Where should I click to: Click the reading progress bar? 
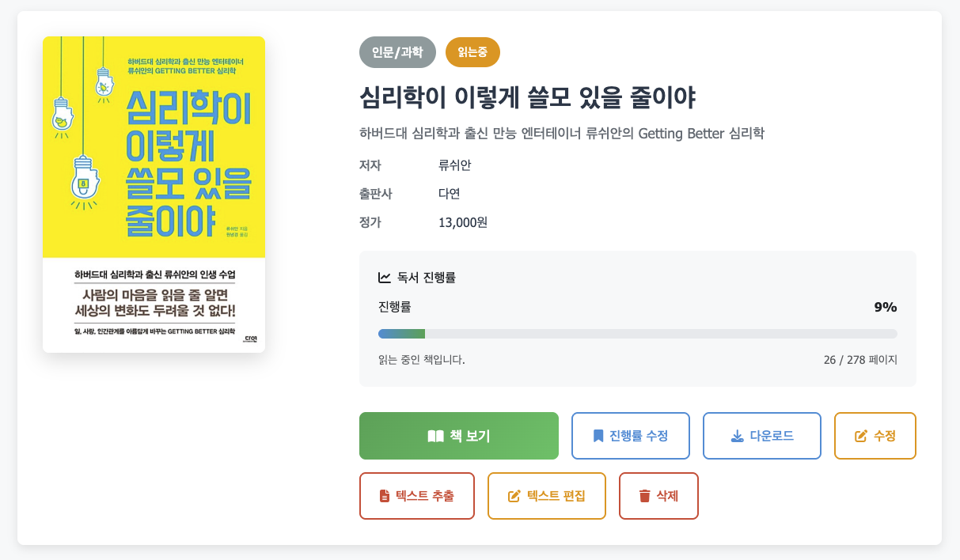(638, 334)
